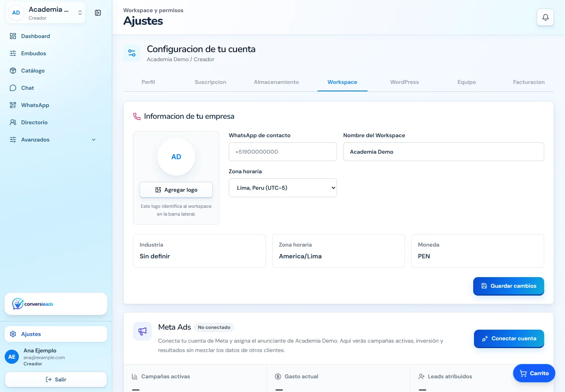The width and height of the screenshot is (565, 392).
Task: Focus the WhatsApp de contacto field
Action: (x=283, y=152)
